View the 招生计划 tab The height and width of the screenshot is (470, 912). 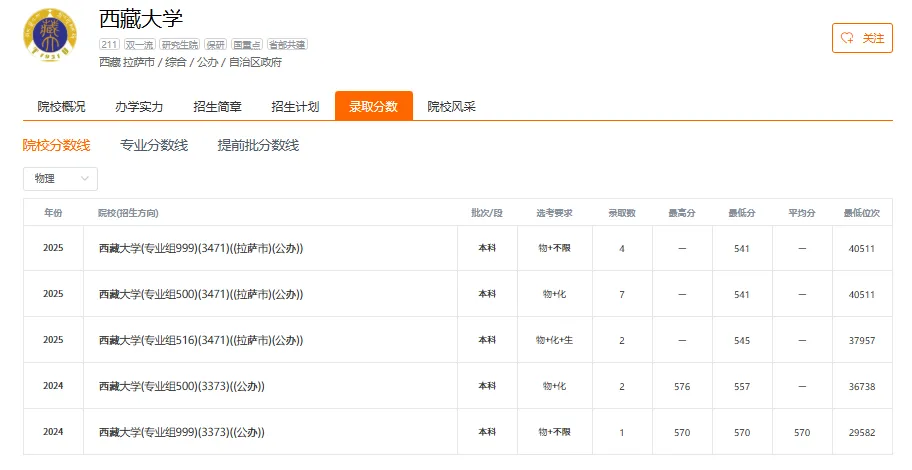[295, 106]
